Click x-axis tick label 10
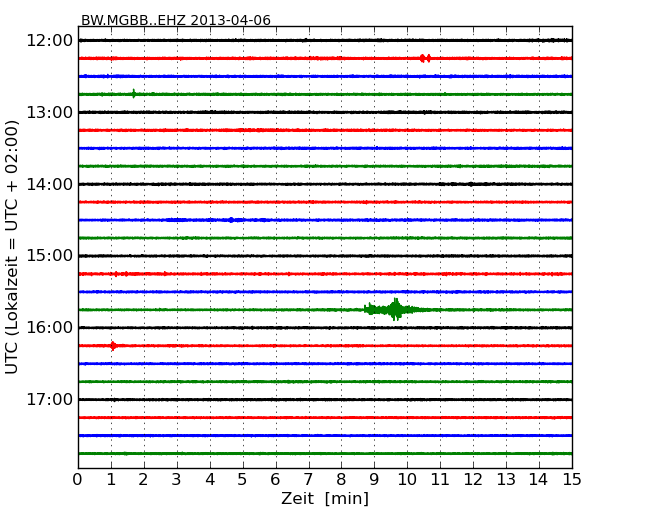The image size is (650, 520). point(407,480)
